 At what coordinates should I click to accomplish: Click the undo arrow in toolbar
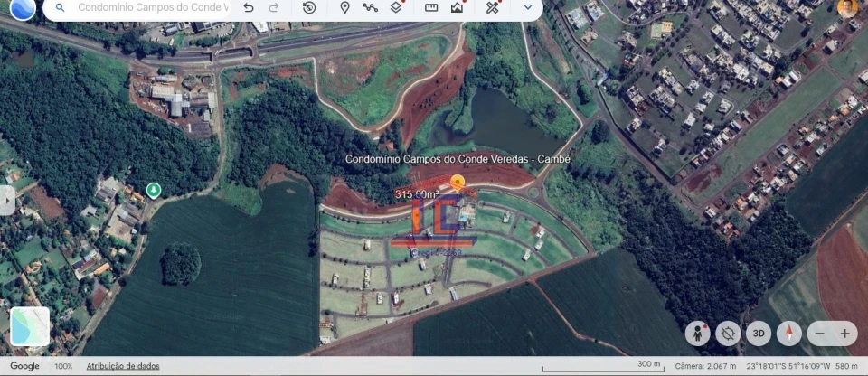click(249, 8)
